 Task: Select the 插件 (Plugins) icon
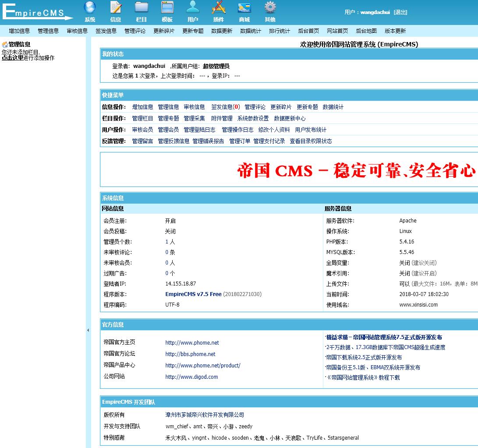218,11
